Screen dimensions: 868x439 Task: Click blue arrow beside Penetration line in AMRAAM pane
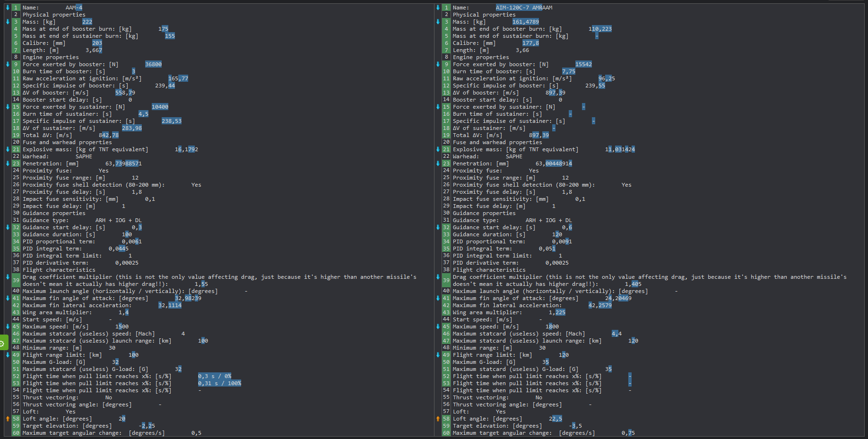pyautogui.click(x=438, y=164)
